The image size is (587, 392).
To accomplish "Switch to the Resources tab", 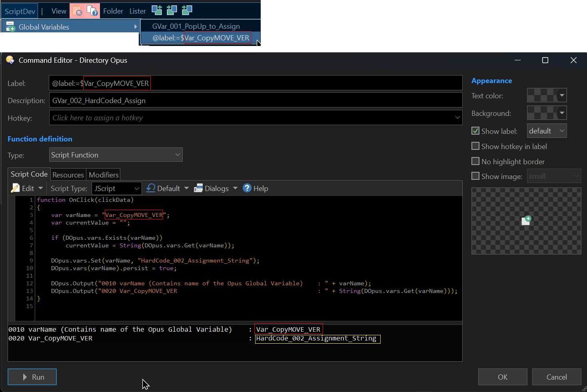I will pyautogui.click(x=68, y=175).
